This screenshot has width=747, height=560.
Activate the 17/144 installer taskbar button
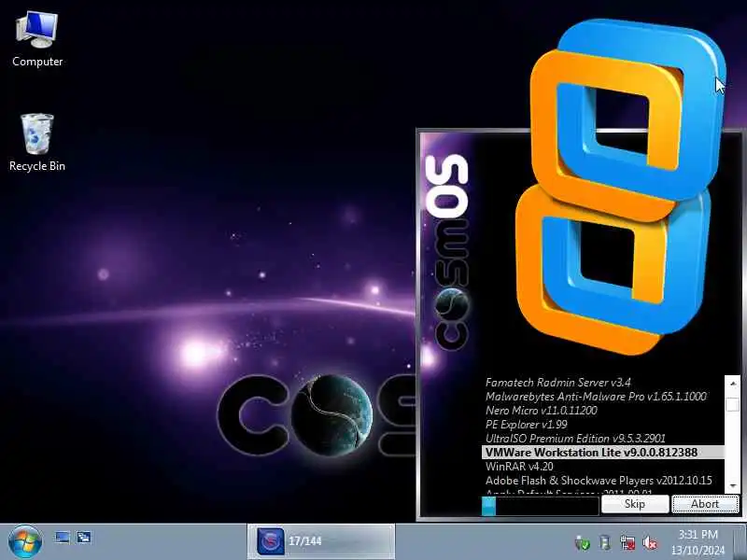[320, 541]
